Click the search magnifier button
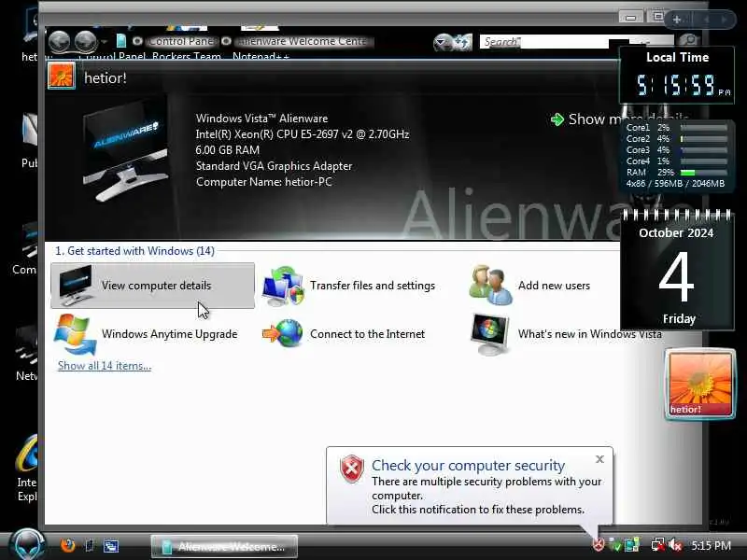 (x=688, y=40)
